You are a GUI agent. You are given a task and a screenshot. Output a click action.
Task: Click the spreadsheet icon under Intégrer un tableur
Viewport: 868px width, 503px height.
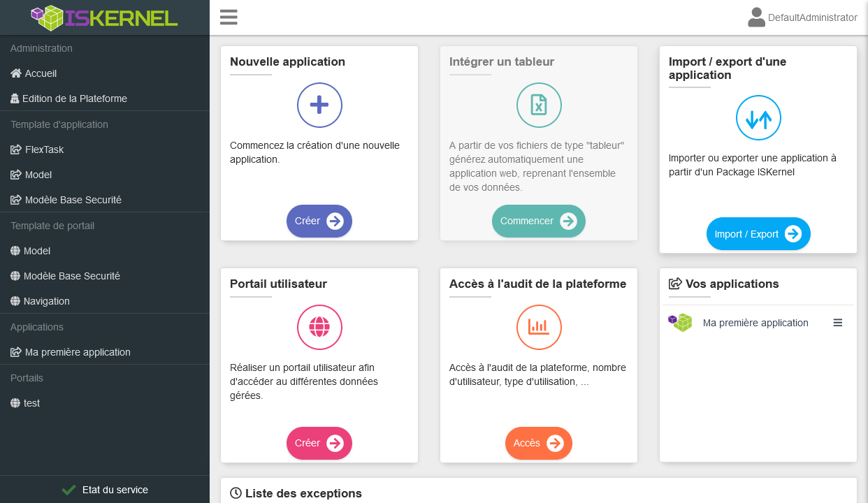tap(539, 105)
